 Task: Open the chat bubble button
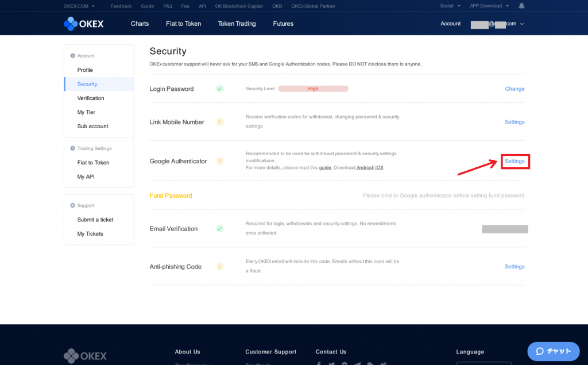(x=554, y=351)
